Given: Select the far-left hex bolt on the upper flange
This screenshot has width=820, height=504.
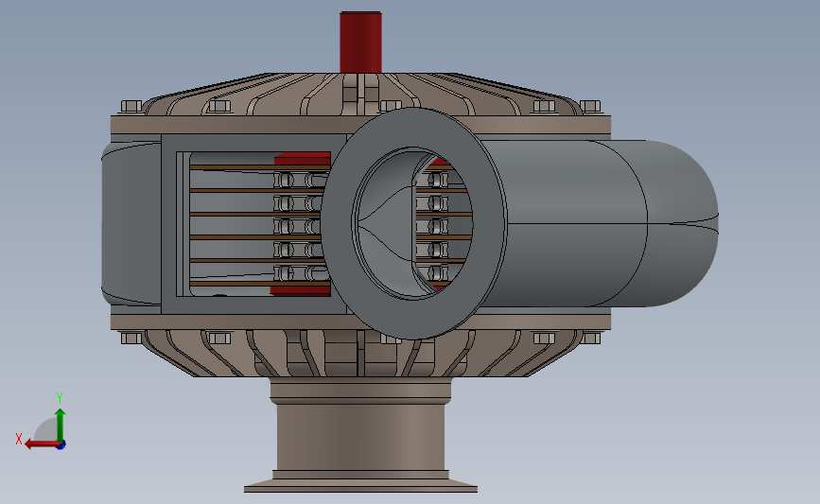Looking at the screenshot, I should coord(131,107).
